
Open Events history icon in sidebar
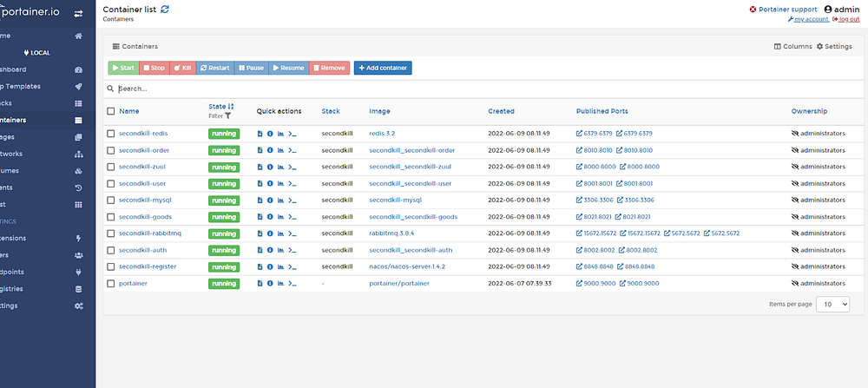coord(79,187)
